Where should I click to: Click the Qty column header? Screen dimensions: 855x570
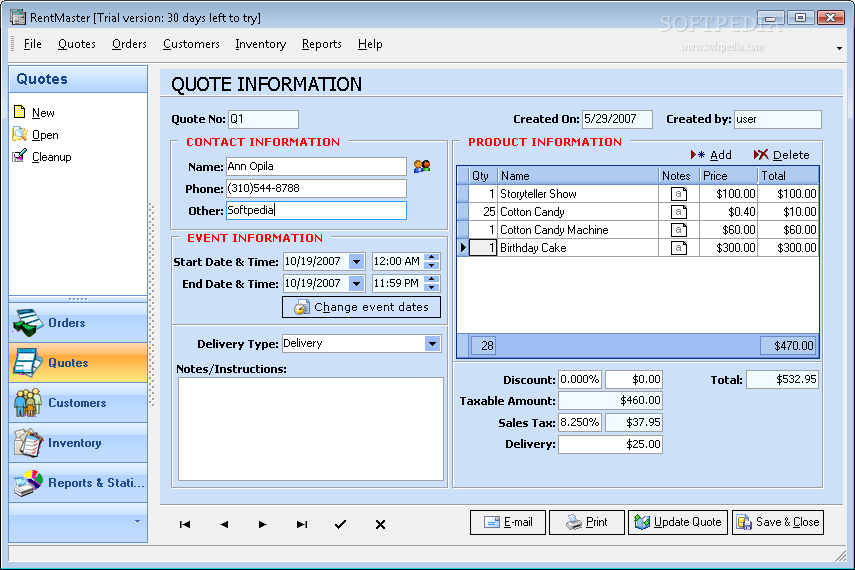tap(483, 176)
